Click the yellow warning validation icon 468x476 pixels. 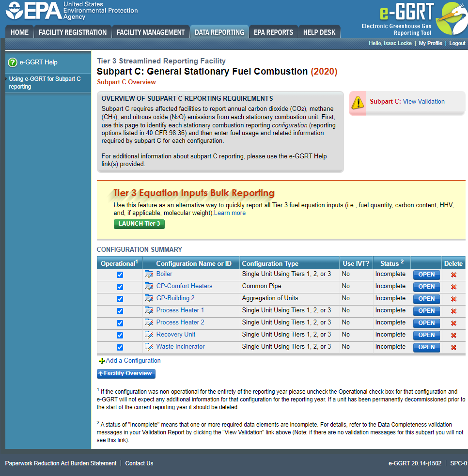358,103
